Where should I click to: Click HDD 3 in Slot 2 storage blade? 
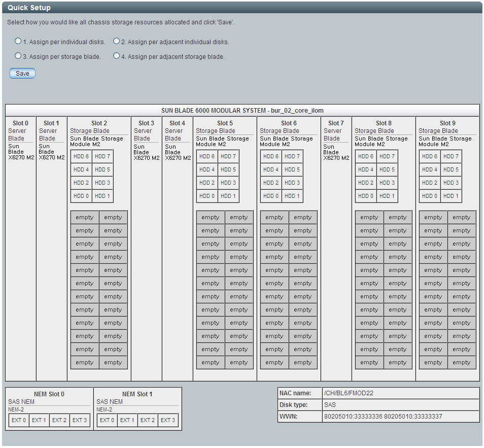pos(102,183)
